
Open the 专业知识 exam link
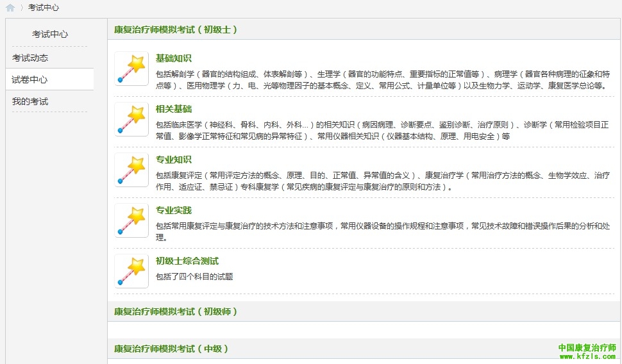(173, 160)
